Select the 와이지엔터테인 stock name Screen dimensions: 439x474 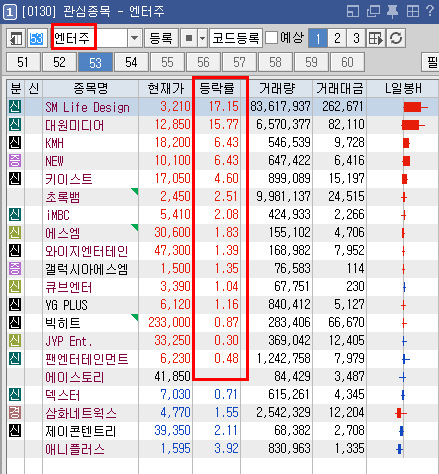coord(87,251)
